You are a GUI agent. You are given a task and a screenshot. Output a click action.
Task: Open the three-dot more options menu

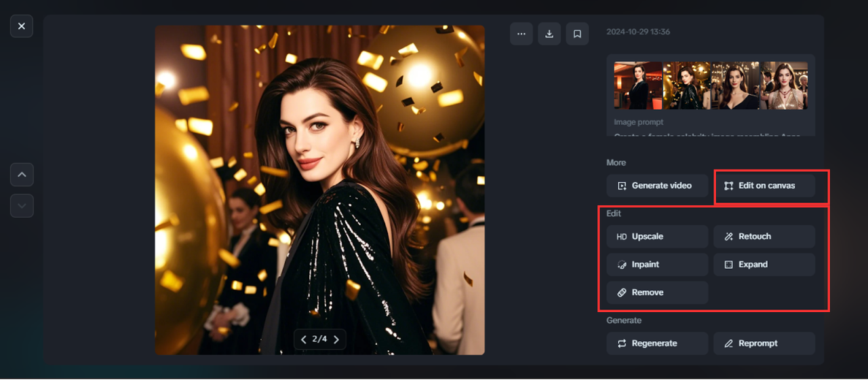click(521, 34)
